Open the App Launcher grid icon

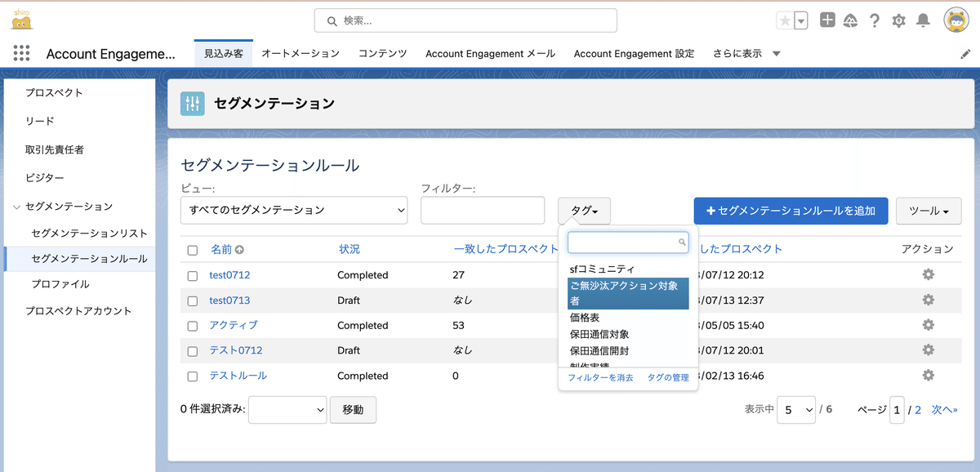pyautogui.click(x=22, y=53)
